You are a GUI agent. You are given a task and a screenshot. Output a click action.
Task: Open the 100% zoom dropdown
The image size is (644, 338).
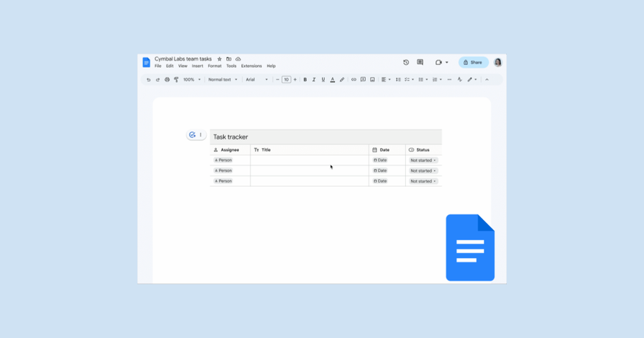[x=192, y=79]
